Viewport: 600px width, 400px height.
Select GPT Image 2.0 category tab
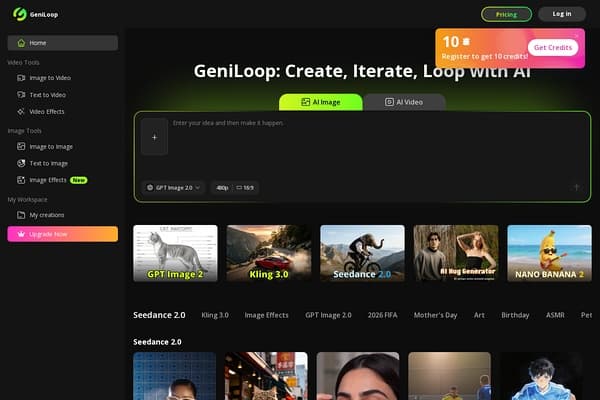click(328, 315)
